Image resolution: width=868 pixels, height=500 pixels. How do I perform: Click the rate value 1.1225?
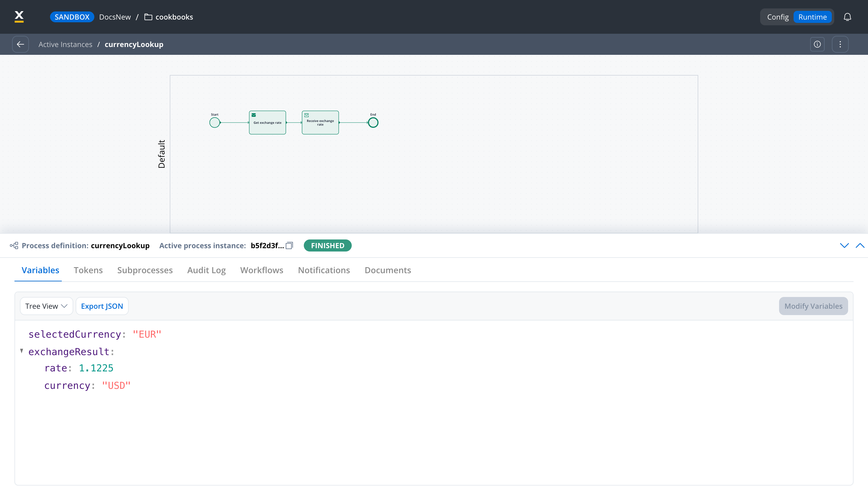point(96,368)
